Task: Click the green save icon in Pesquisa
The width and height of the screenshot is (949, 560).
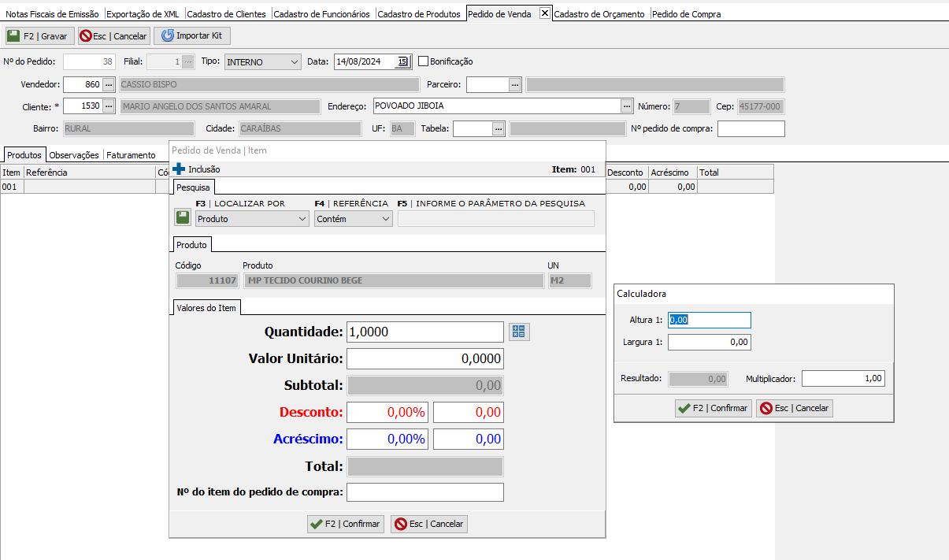Action: (183, 218)
